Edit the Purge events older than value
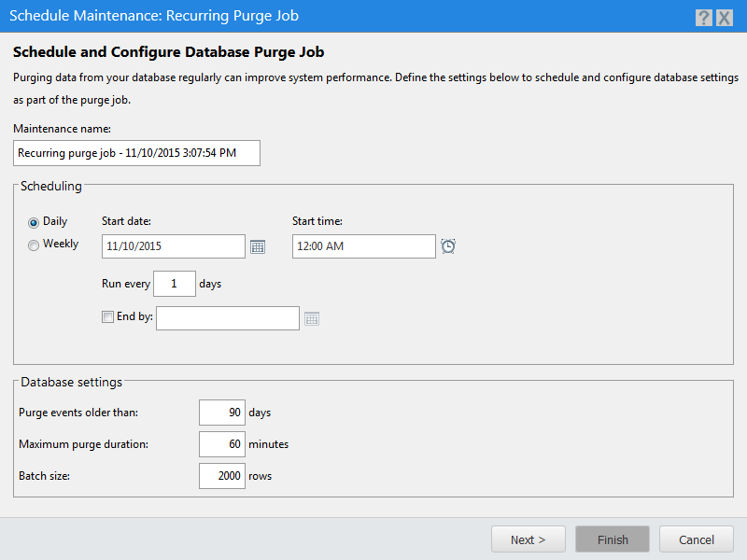This screenshot has width=747, height=560. [221, 413]
